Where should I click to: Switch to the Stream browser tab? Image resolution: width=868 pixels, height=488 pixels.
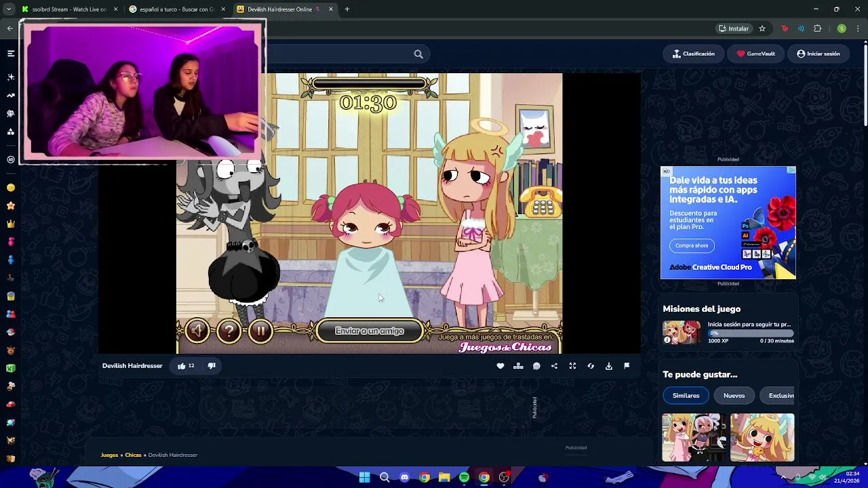pos(69,9)
